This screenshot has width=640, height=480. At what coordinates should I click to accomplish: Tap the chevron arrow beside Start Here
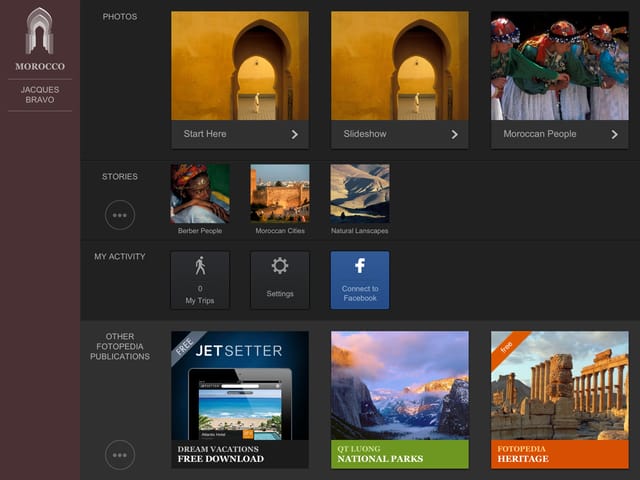click(294, 134)
